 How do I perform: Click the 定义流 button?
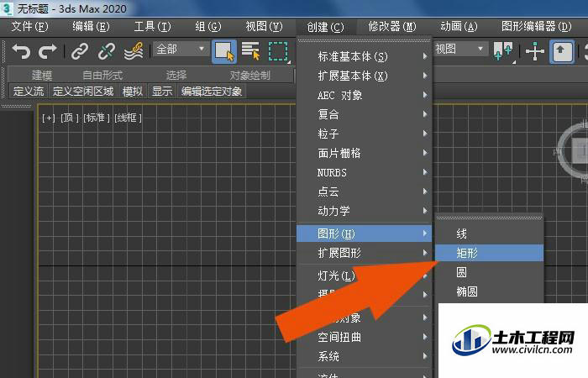point(28,91)
